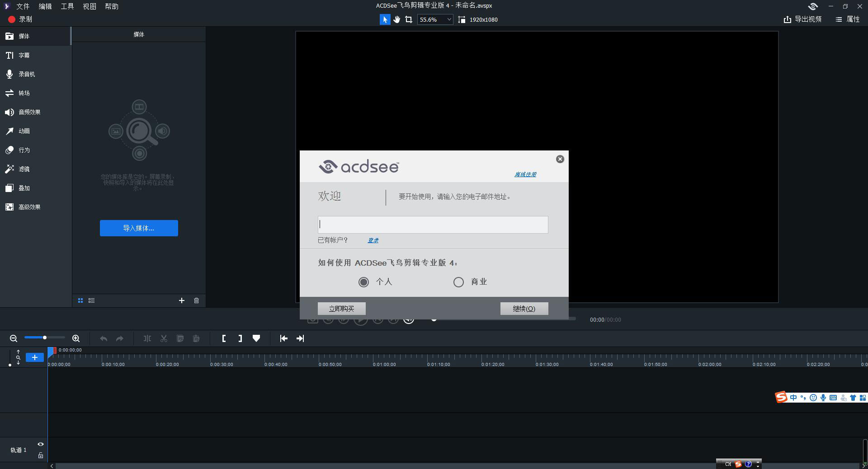Click the zoom out magnifier on timeline

14,338
